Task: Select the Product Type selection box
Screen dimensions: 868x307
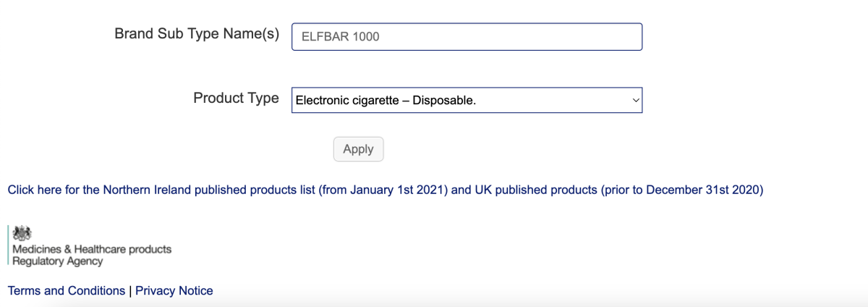Action: coord(467,100)
